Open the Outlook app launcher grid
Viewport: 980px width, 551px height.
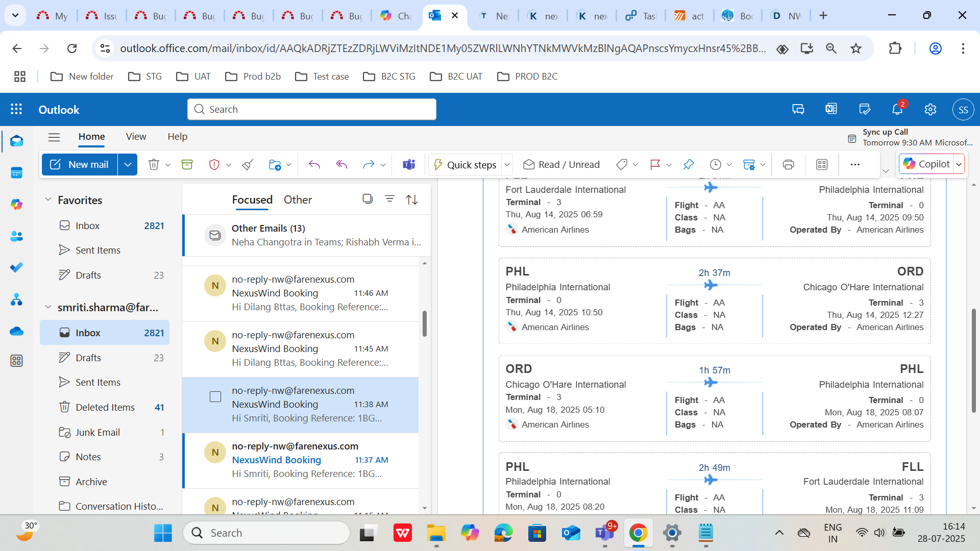point(16,109)
